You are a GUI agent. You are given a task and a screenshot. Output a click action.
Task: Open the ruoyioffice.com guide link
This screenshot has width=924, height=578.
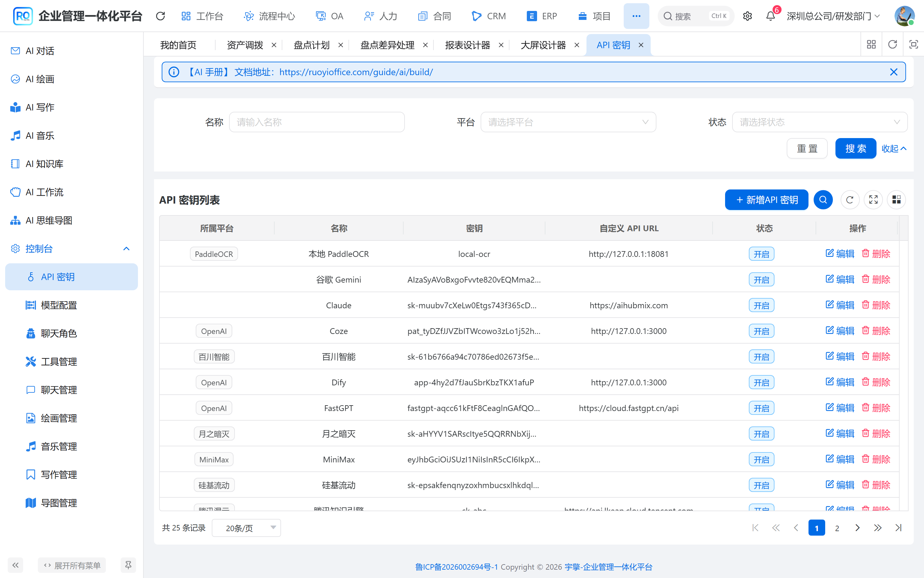tap(356, 72)
